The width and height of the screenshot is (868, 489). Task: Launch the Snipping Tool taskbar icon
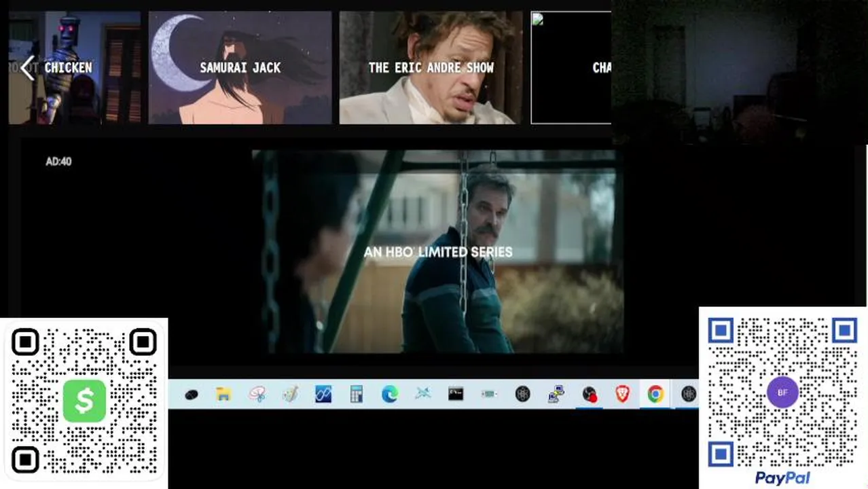[257, 394]
